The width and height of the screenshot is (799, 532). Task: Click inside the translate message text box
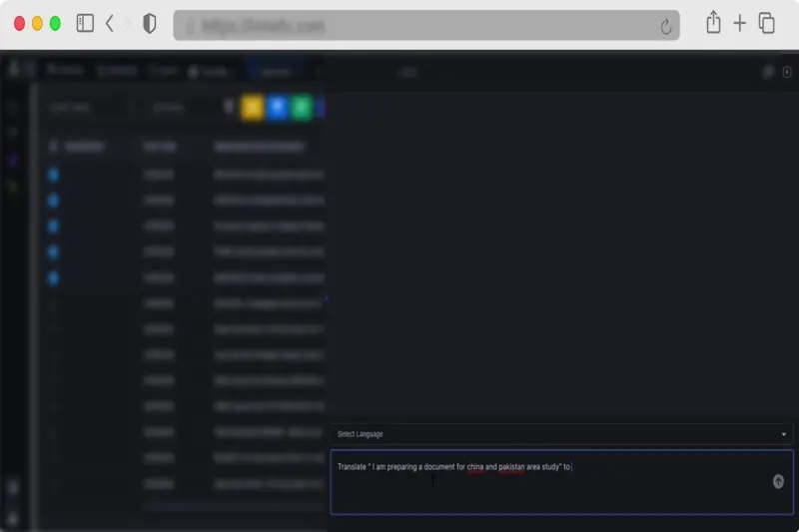point(549,489)
